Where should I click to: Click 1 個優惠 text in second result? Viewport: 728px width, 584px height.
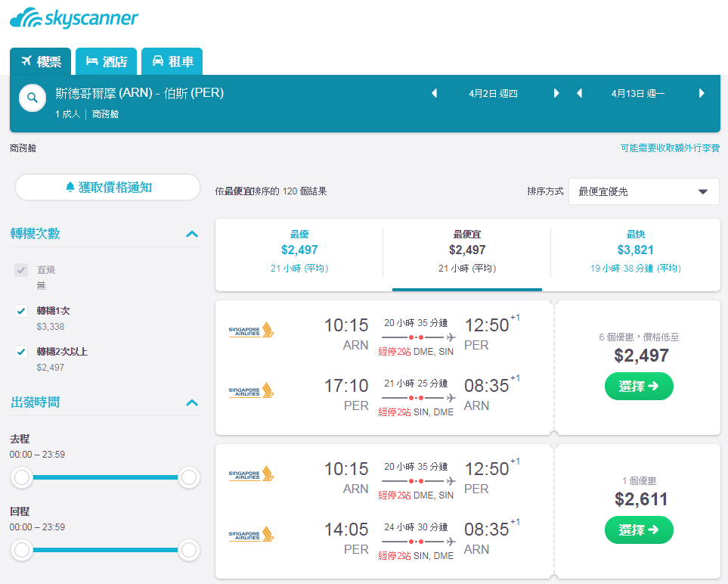click(640, 480)
